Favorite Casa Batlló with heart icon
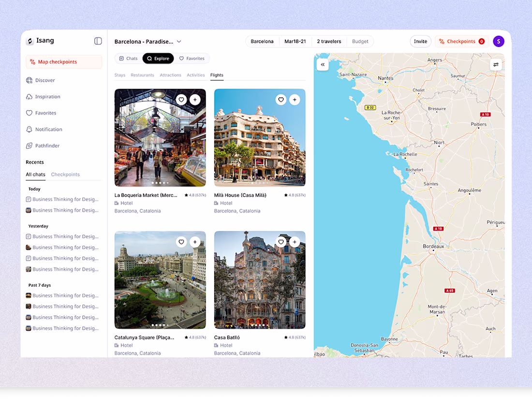532x399 pixels. (x=281, y=242)
